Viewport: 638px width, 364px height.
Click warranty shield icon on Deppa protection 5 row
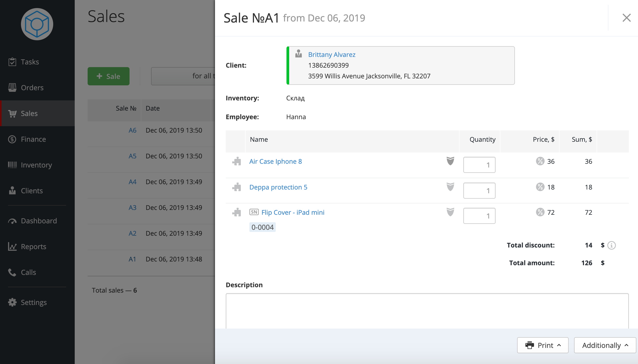pos(450,187)
